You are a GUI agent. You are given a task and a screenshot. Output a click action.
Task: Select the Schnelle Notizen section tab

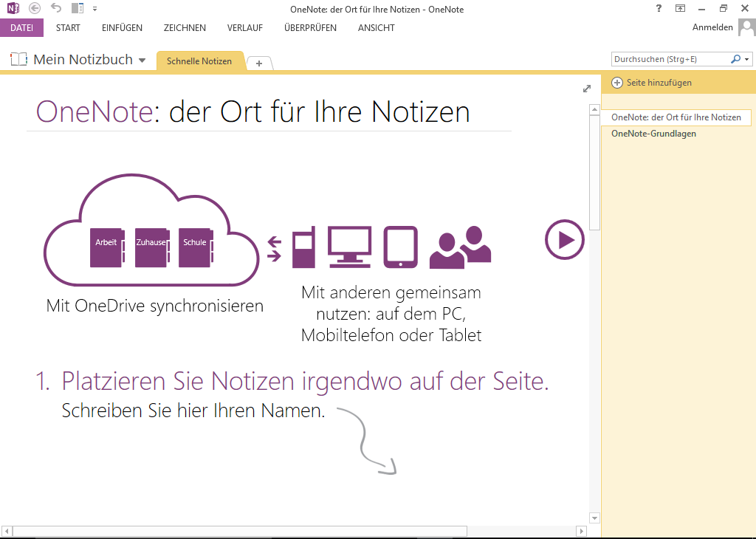tap(200, 62)
